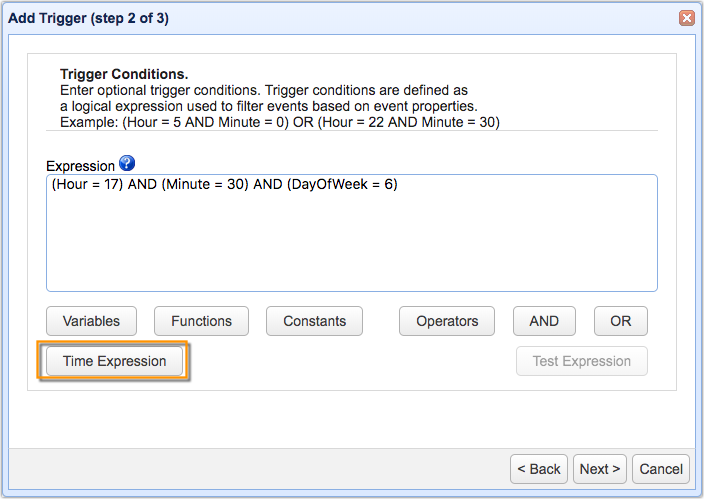Open the Constants list
Viewport: 704px width, 499px height.
314,321
